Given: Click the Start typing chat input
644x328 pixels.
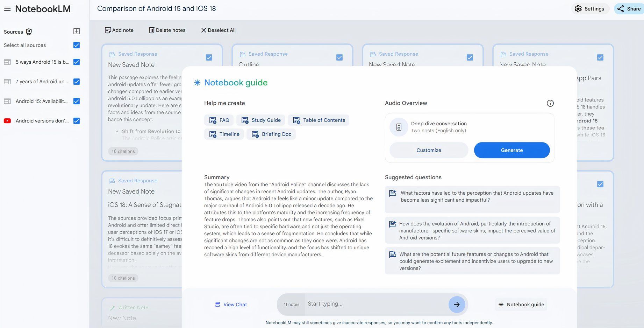Looking at the screenshot, I should pos(376,304).
